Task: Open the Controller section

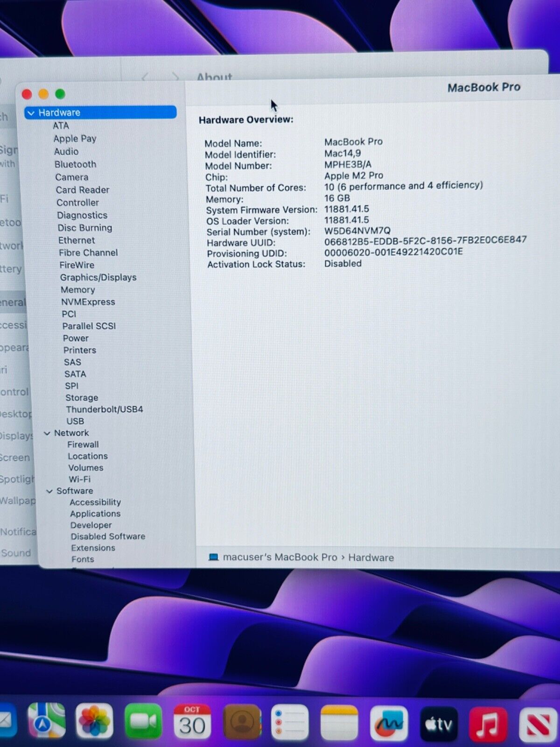Action: tap(77, 203)
